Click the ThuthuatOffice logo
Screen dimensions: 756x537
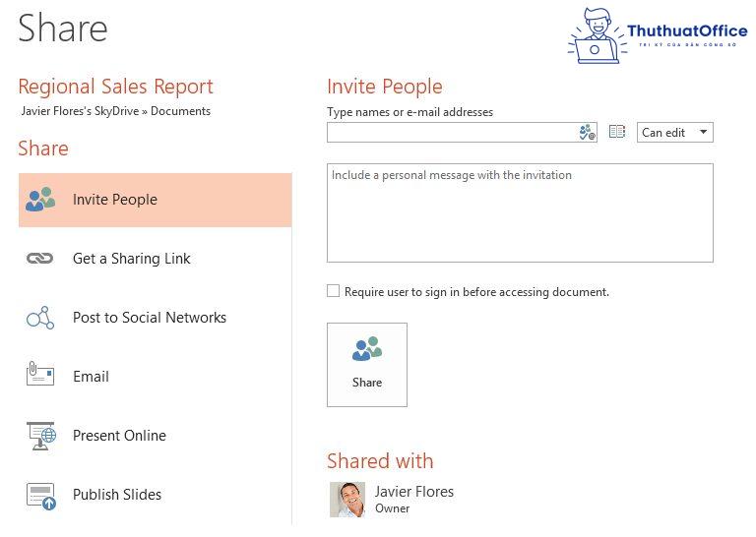[657, 35]
